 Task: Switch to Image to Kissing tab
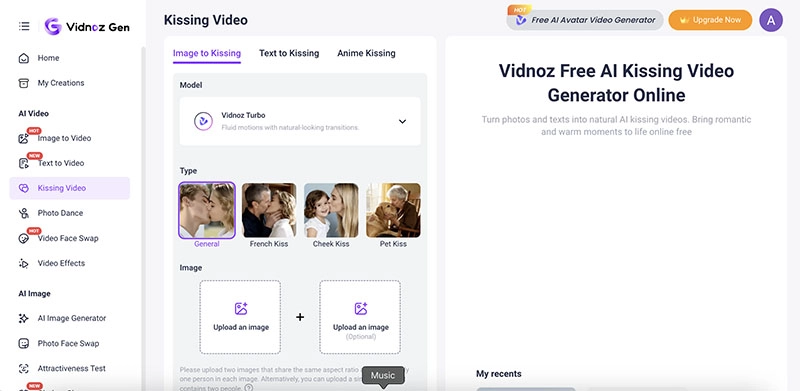pyautogui.click(x=207, y=53)
